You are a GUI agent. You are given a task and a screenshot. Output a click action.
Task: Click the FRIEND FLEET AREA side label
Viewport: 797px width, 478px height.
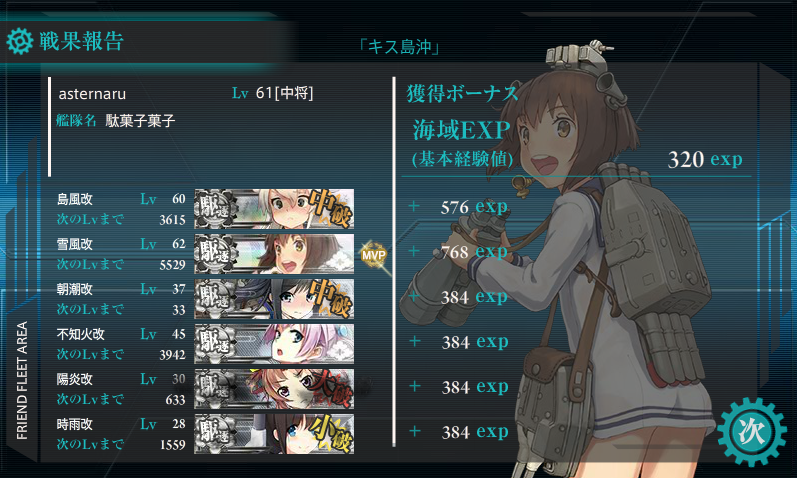(x=22, y=380)
